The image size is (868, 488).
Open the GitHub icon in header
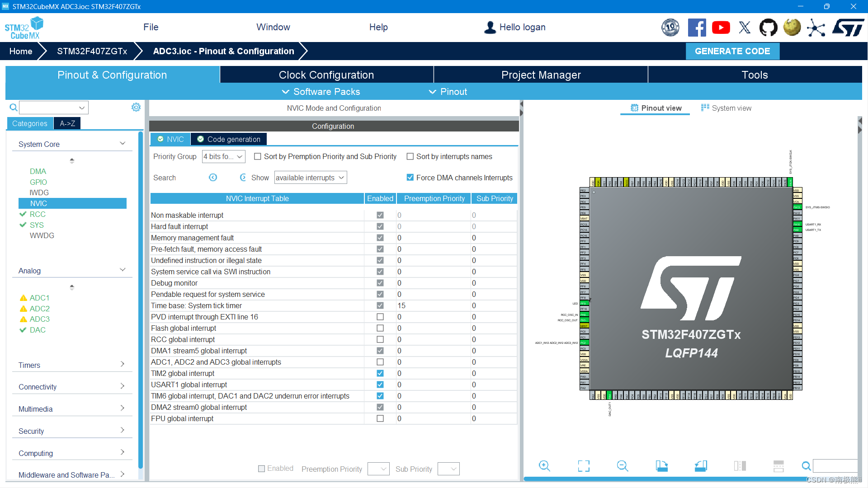coord(768,28)
